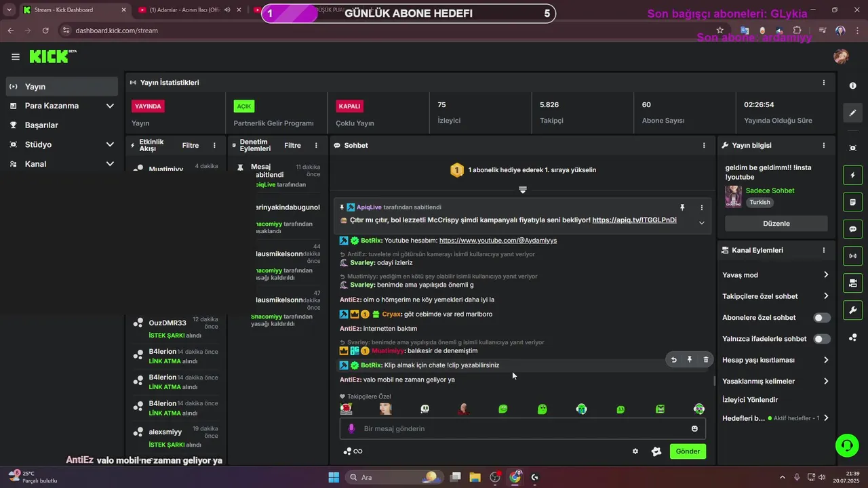Open Yasaklanmış kelimeler settings arrow
The height and width of the screenshot is (488, 868).
pyautogui.click(x=826, y=381)
